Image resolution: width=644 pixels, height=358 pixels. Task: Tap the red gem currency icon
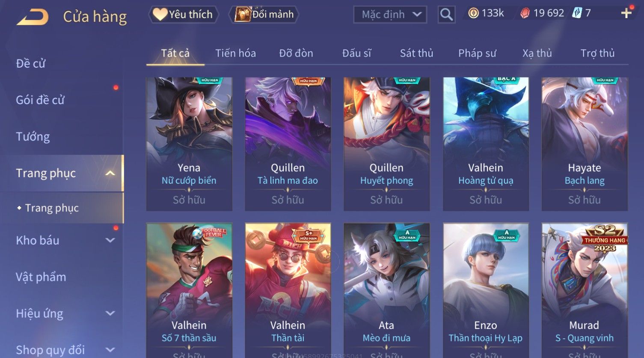pos(525,13)
